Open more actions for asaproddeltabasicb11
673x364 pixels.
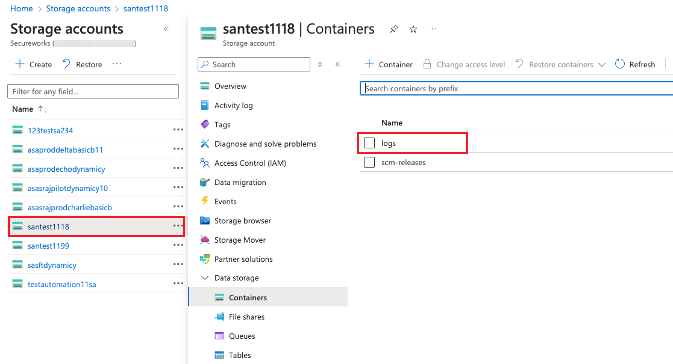pos(178,149)
